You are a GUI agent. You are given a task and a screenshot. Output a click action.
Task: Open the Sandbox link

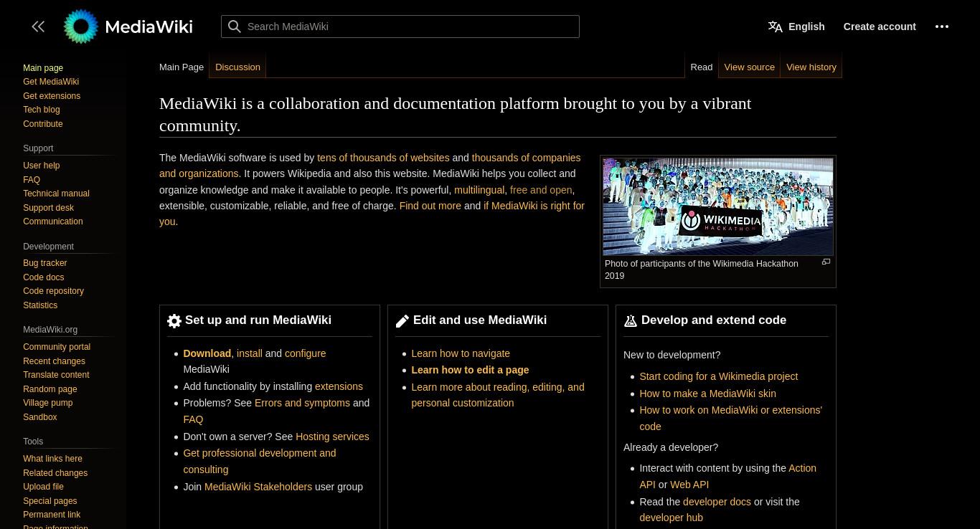[40, 417]
